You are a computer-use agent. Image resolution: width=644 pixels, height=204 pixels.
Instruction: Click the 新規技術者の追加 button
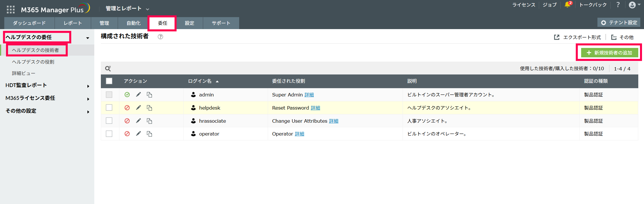(609, 53)
